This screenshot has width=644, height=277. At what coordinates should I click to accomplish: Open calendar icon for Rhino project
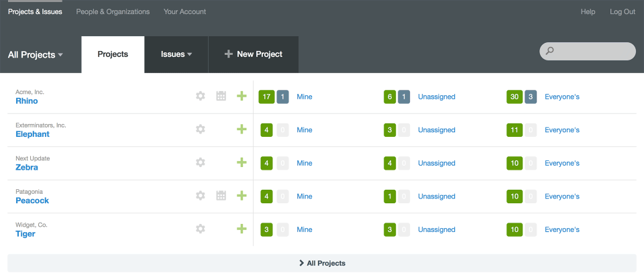pos(221,97)
